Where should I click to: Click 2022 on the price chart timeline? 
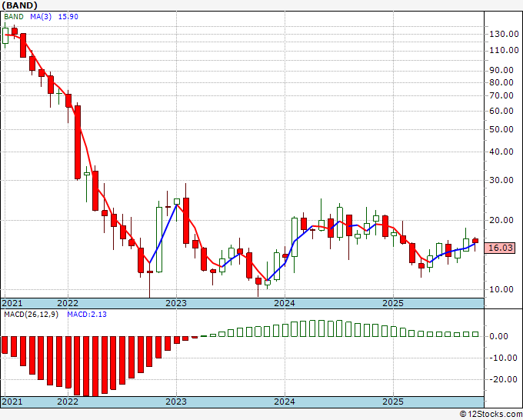[x=68, y=303]
